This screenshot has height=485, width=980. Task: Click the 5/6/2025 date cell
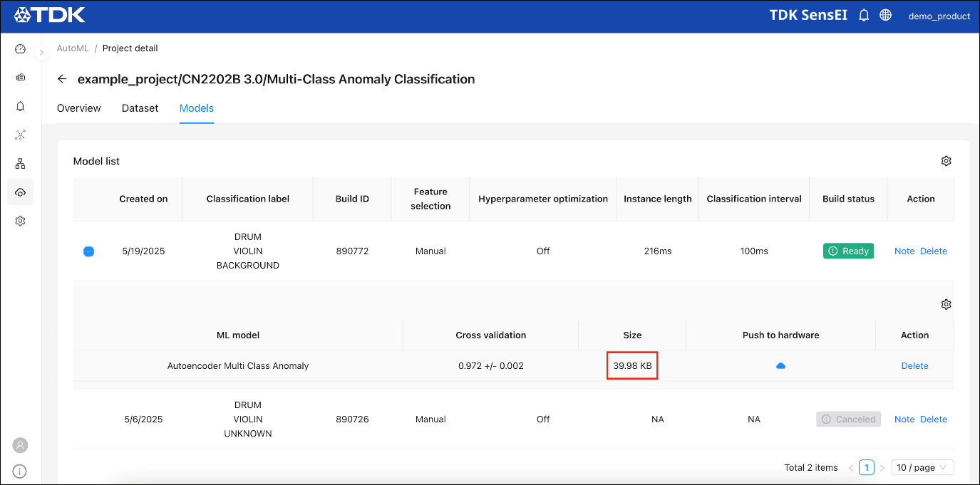(x=143, y=419)
